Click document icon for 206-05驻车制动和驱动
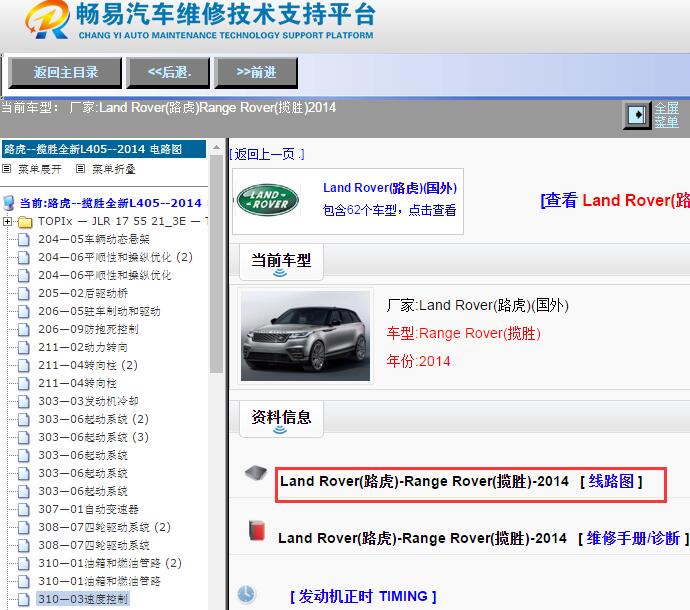This screenshot has height=610, width=690. (23, 311)
